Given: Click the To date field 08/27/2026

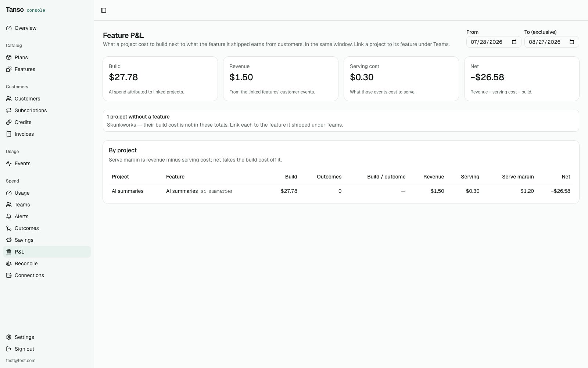Looking at the screenshot, I should pos(551,42).
